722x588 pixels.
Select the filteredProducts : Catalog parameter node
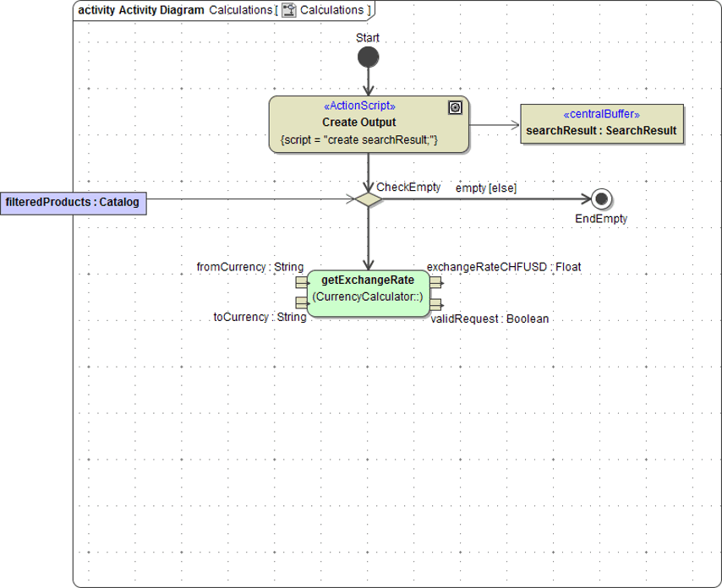(74, 203)
